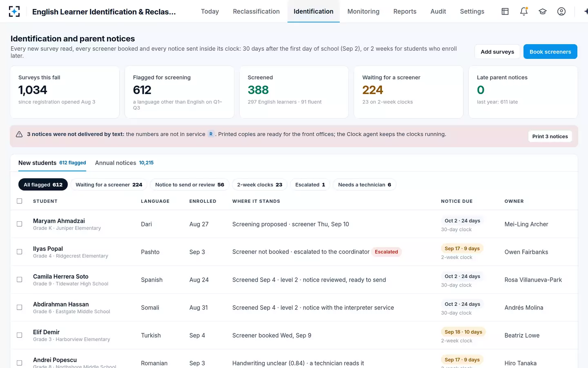This screenshot has width=588, height=368.
Task: Apply the Escalated filter chip
Action: point(310,185)
